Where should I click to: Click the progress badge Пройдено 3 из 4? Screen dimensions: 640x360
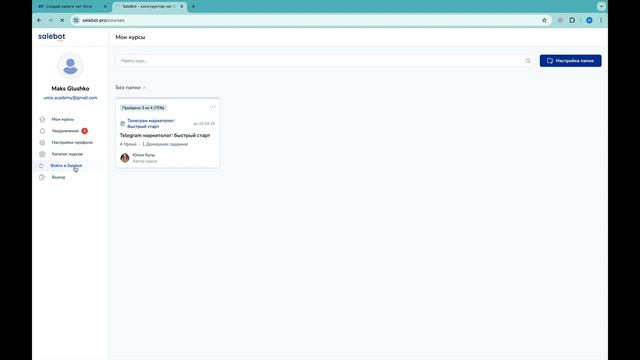point(143,108)
